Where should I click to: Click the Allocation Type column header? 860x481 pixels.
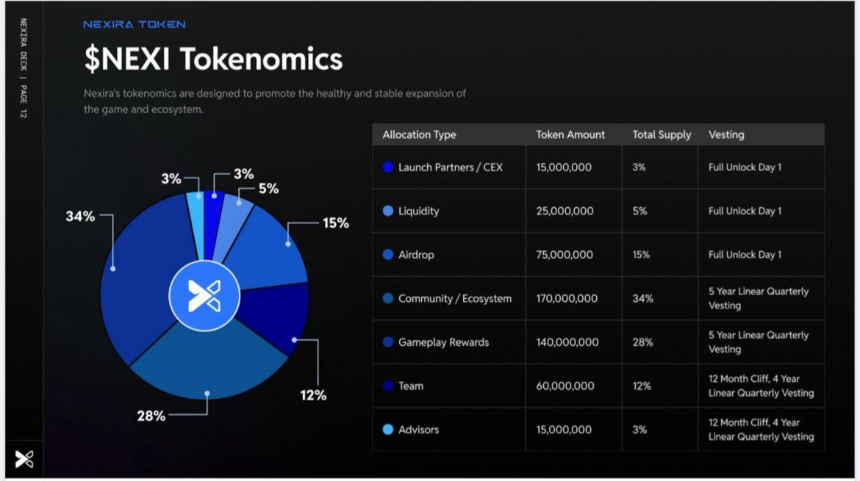pos(419,134)
